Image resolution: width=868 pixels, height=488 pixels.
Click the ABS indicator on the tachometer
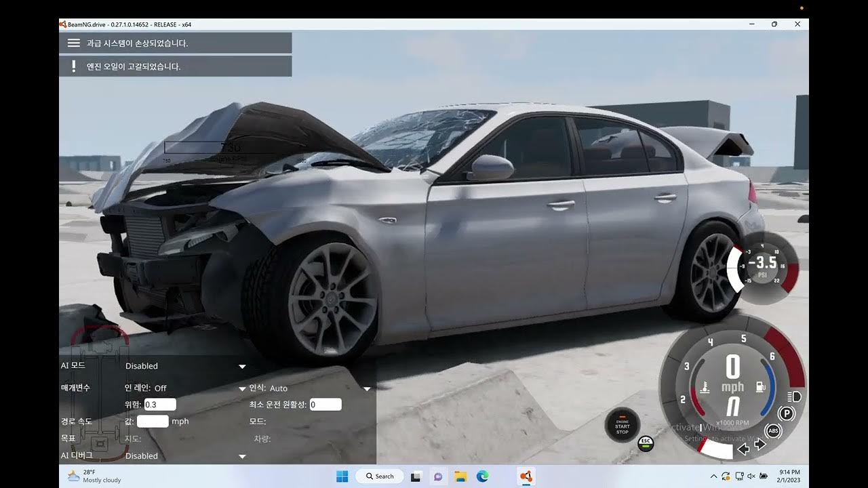click(x=773, y=430)
